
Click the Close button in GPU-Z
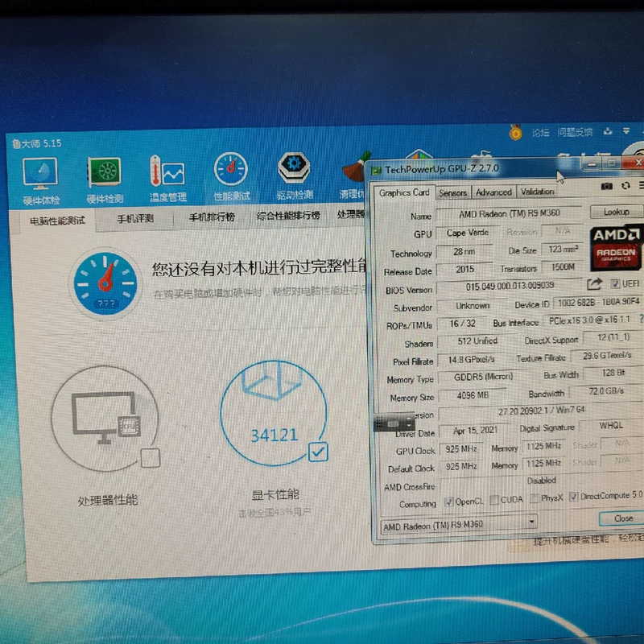point(622,518)
